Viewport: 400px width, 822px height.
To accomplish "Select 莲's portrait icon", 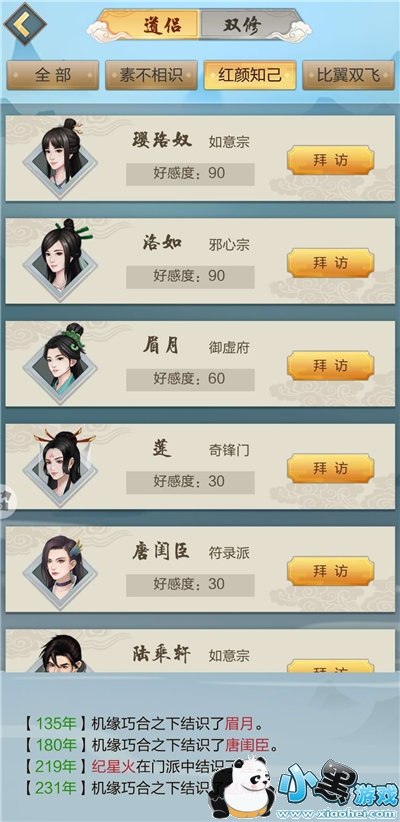I will [x=60, y=466].
